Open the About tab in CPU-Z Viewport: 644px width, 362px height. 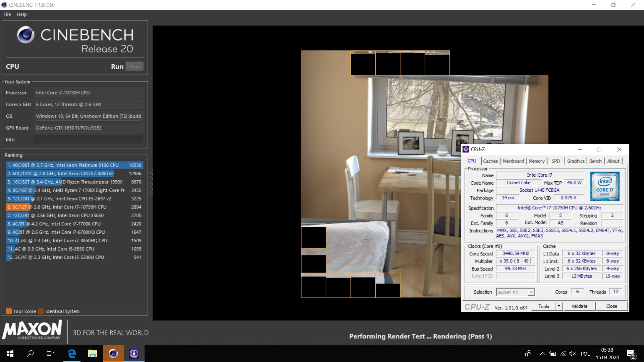613,161
